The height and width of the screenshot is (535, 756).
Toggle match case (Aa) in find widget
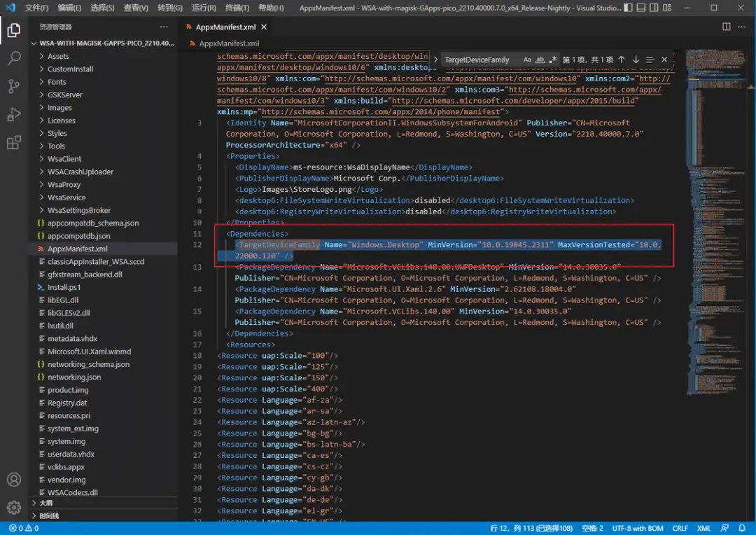point(528,60)
